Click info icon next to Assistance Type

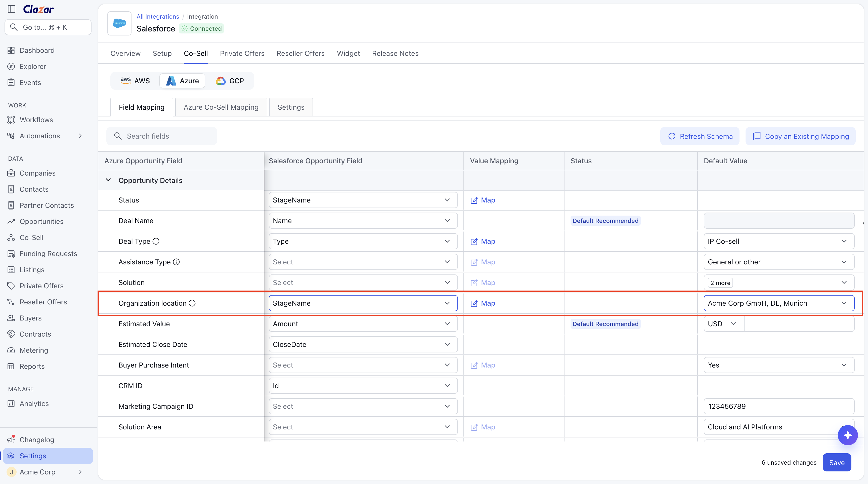[176, 262]
